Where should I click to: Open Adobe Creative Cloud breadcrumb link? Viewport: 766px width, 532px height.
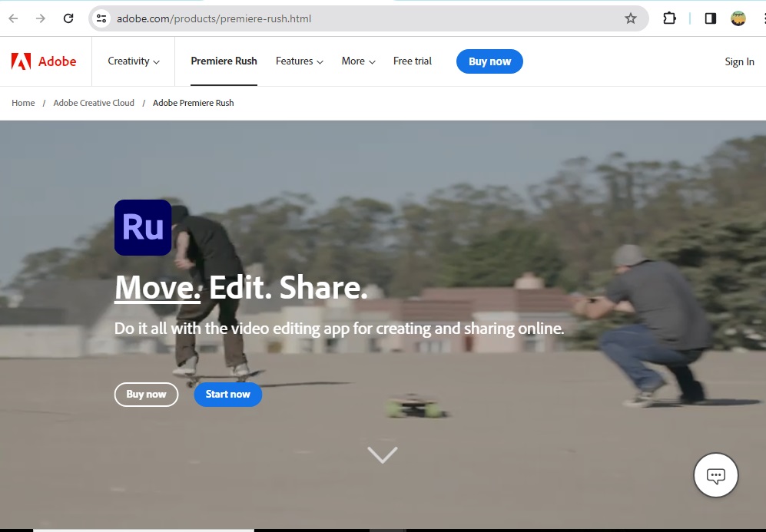94,103
